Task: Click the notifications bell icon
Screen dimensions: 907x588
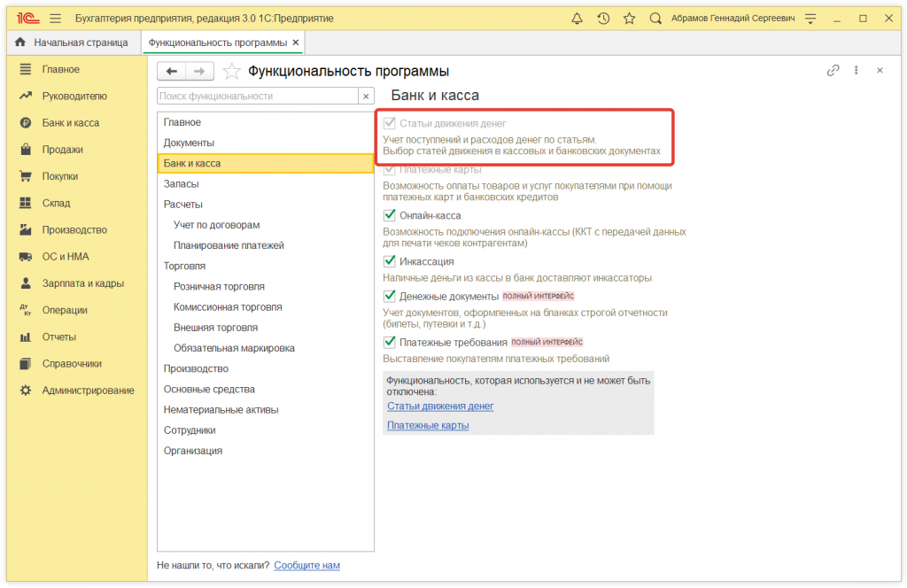Action: pos(578,19)
